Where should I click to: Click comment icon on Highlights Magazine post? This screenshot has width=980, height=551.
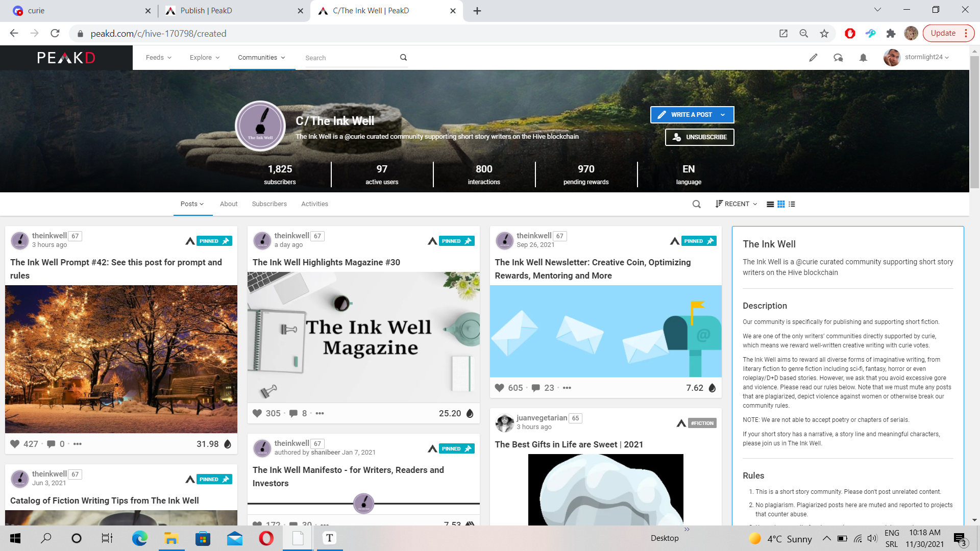(293, 413)
